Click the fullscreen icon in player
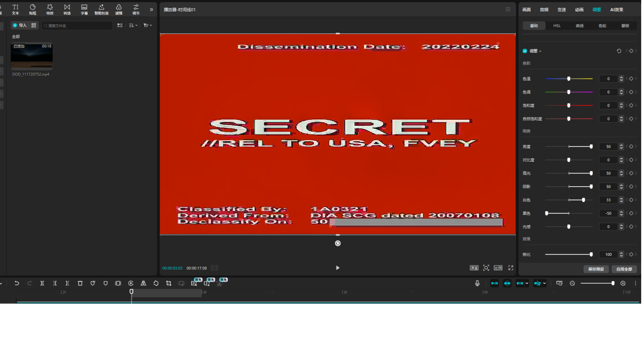Screen dimensions: 644x350 (x=511, y=268)
